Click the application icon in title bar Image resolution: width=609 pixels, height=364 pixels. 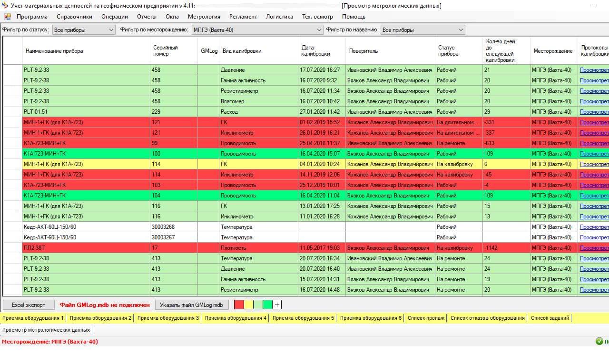[x=5, y=6]
